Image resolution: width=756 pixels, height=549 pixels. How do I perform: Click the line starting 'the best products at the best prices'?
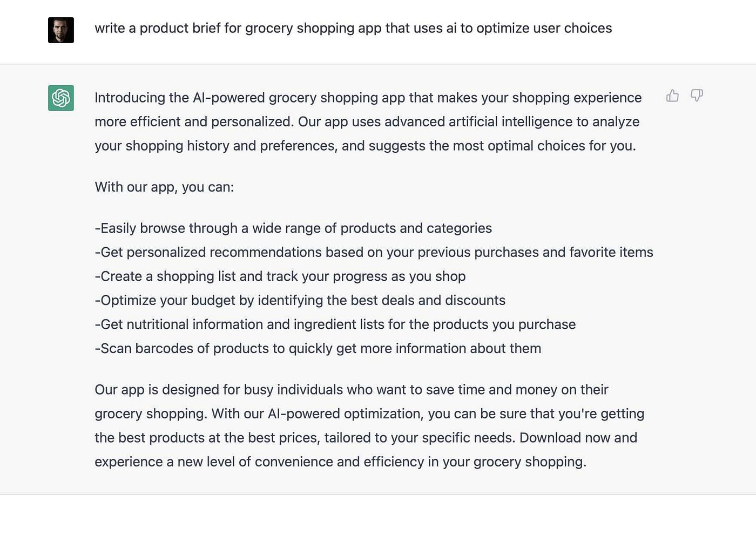point(366,438)
